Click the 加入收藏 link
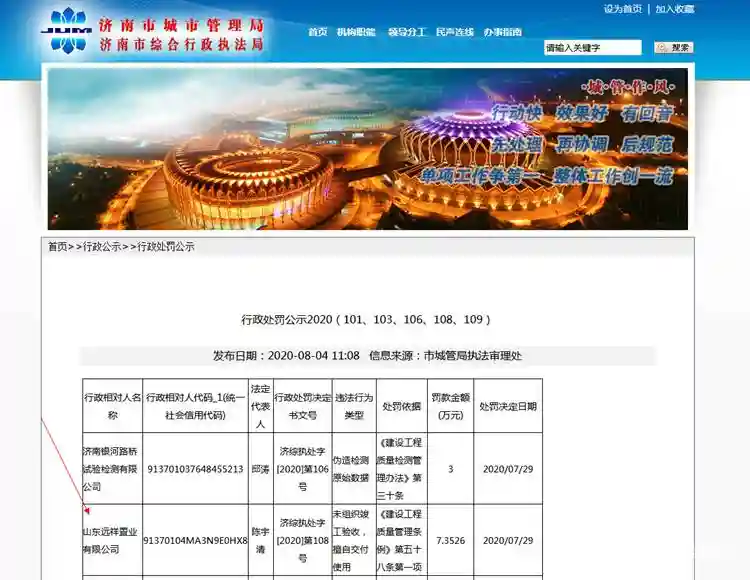 point(675,9)
